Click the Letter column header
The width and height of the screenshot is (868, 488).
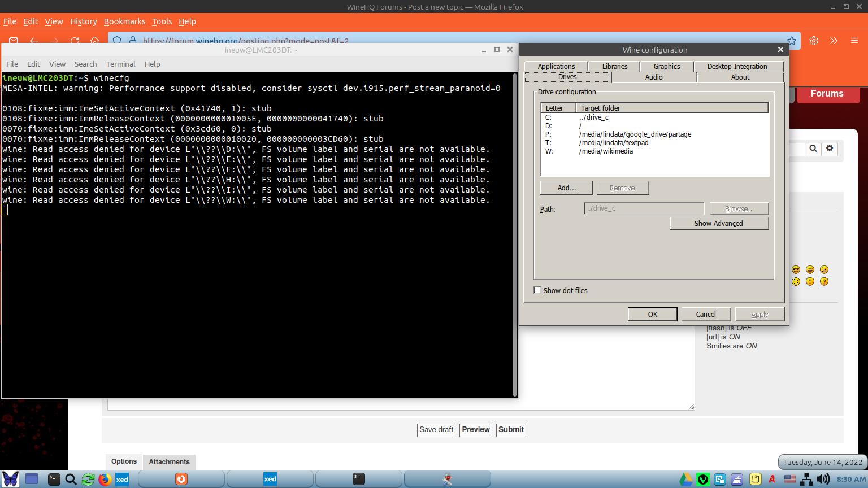click(x=558, y=108)
